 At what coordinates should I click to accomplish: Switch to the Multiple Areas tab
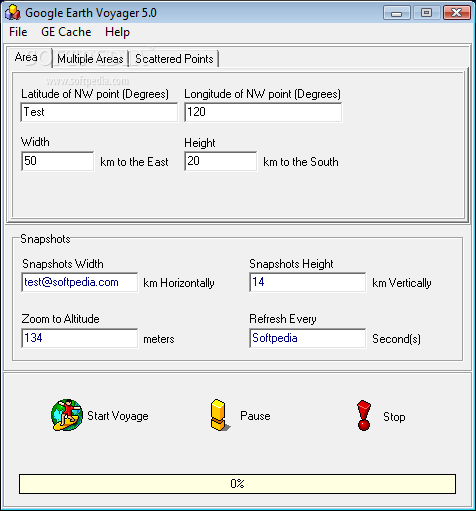click(90, 59)
